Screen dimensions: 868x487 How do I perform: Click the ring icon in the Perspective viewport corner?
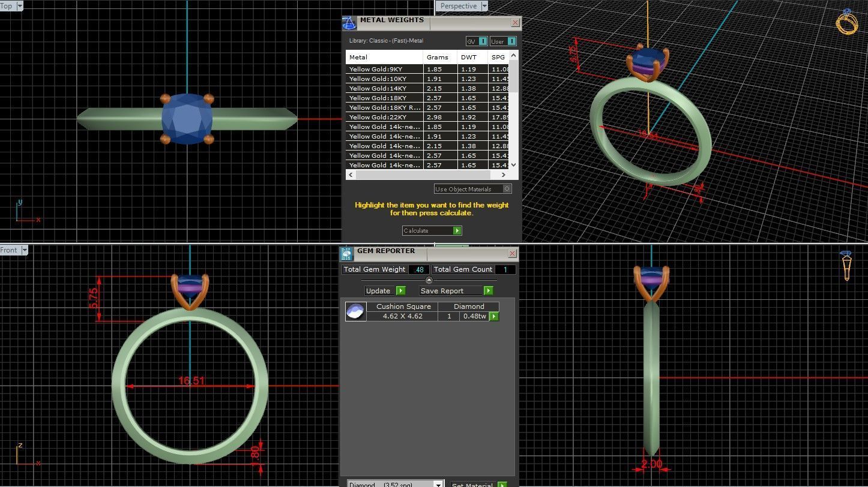click(x=847, y=22)
